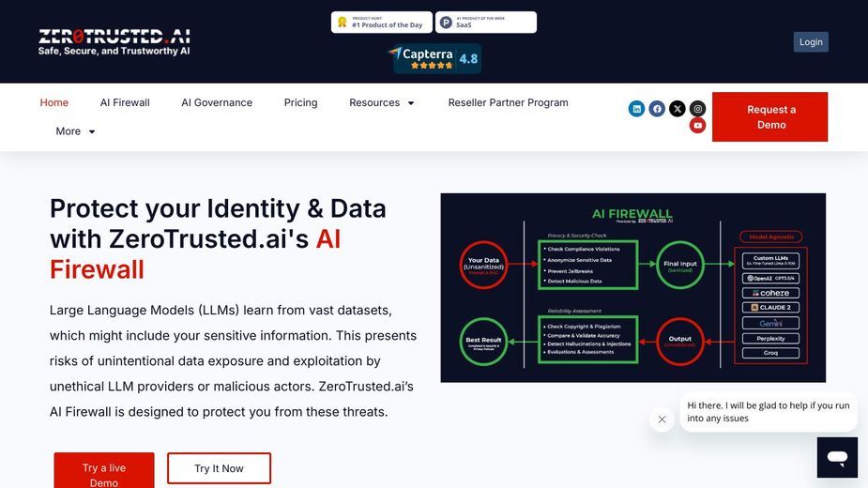Select the Pricing nav item
868x488 pixels.
pos(300,102)
